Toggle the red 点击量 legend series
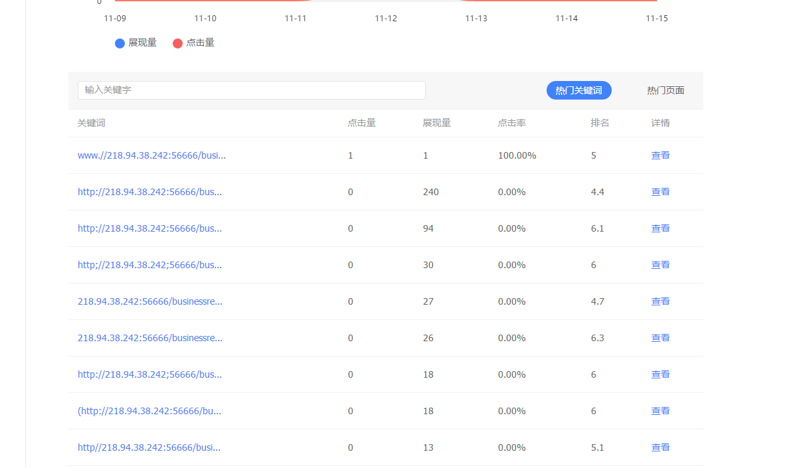This screenshot has height=468, width=799. point(193,43)
